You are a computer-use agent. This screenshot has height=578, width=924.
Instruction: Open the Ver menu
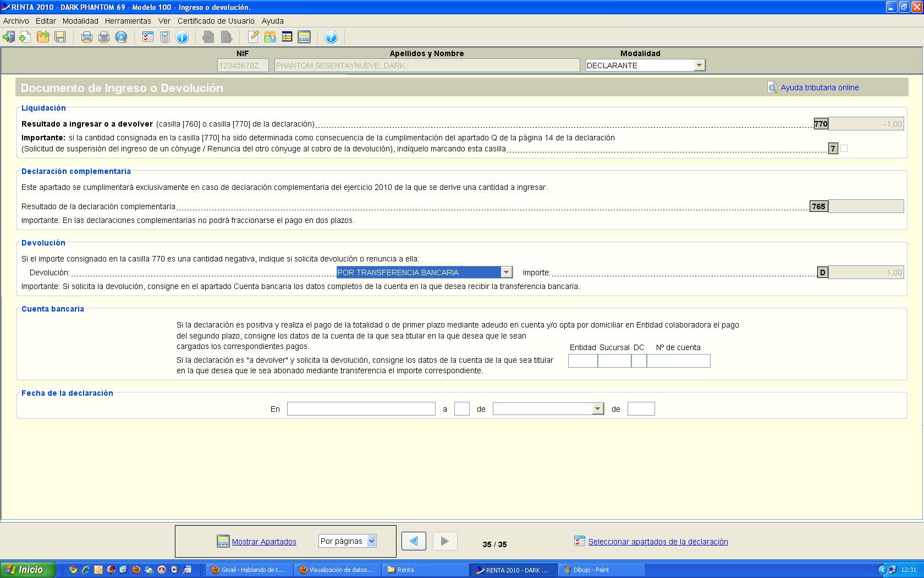coord(164,21)
